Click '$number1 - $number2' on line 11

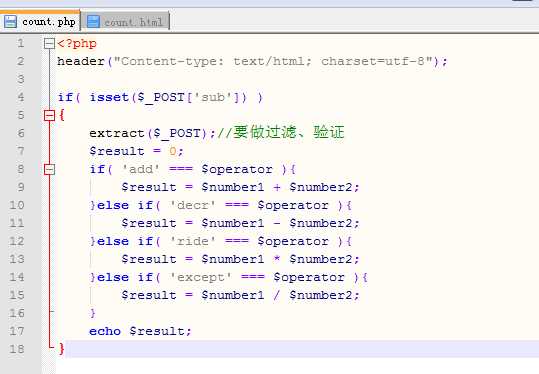(x=277, y=223)
